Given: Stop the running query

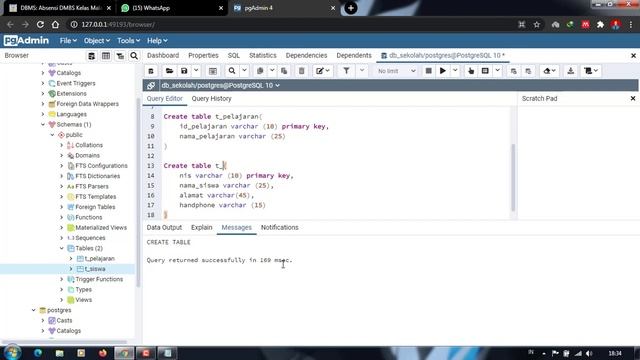Looking at the screenshot, I should tap(428, 71).
